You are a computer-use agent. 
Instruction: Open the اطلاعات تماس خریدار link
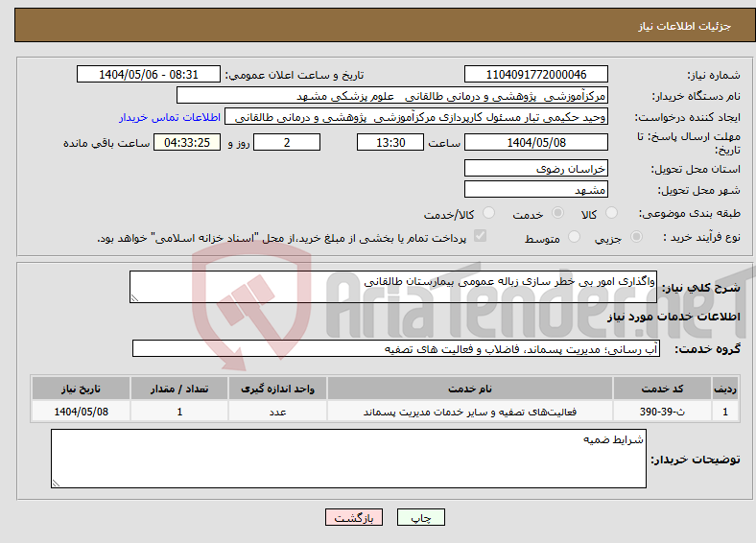click(170, 117)
